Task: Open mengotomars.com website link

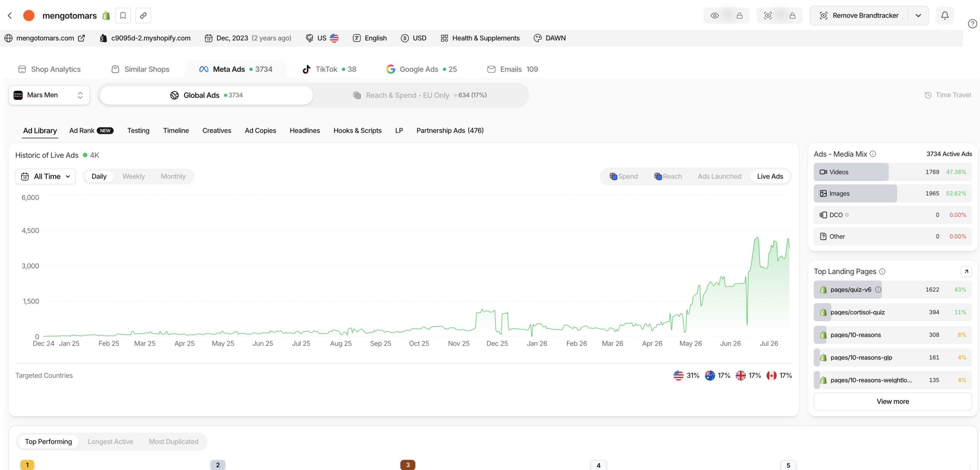Action: [x=45, y=38]
